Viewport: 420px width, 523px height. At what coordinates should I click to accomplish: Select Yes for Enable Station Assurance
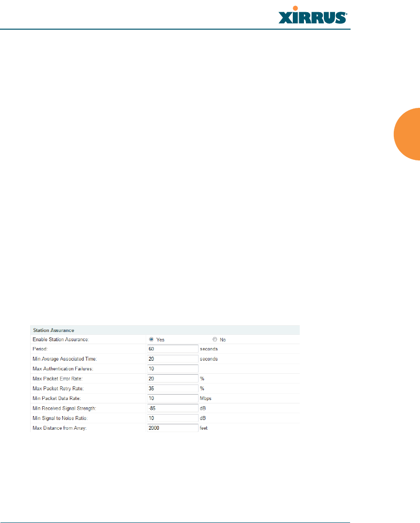coord(151,339)
